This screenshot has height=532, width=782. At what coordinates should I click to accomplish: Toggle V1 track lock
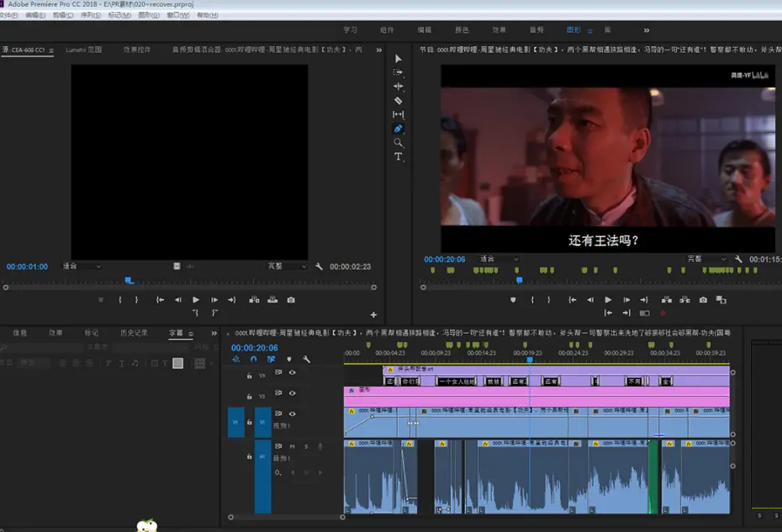(250, 422)
